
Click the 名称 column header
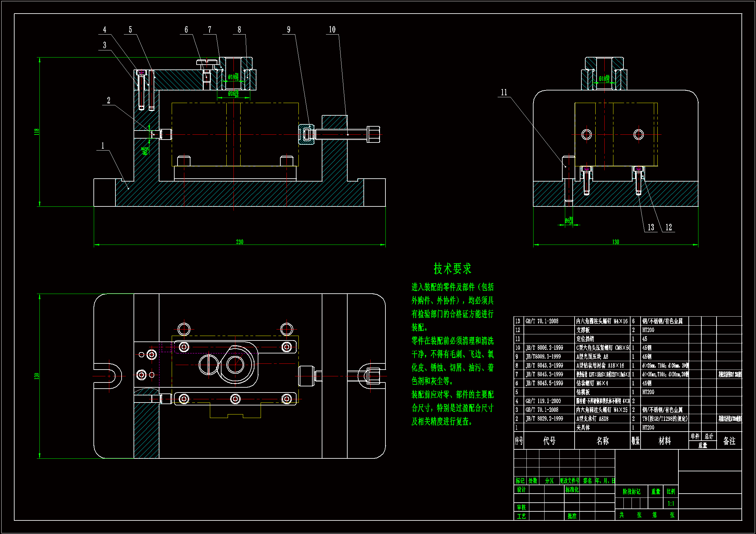602,441
